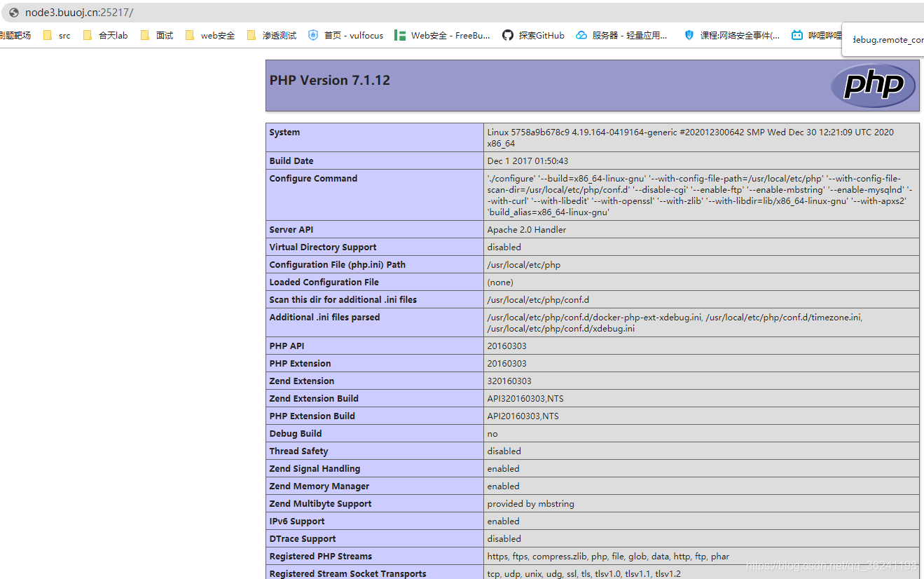The image size is (924, 579).
Task: Click the Thread Safety label
Action: coord(299,451)
